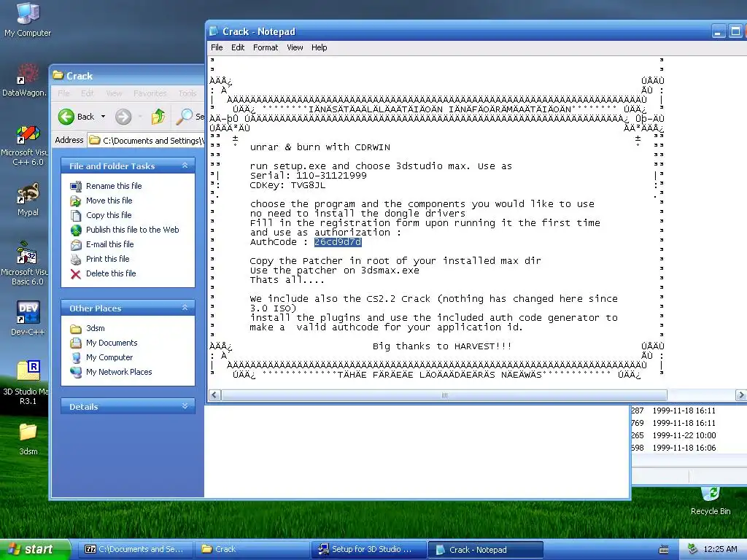Switch to 7-Zip C:\Documents taskbar button

pyautogui.click(x=135, y=549)
